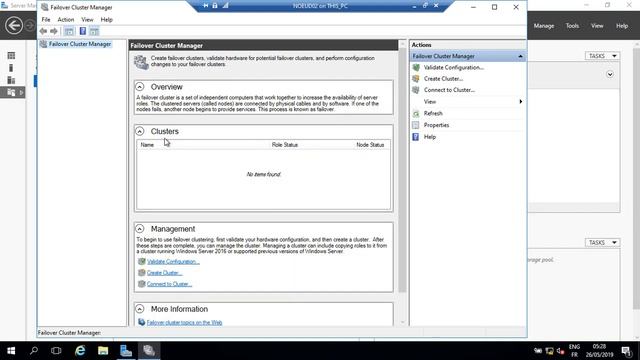Click the Dashboard icon in Server Manager sidebar
This screenshot has height=360, width=640.
point(11,56)
